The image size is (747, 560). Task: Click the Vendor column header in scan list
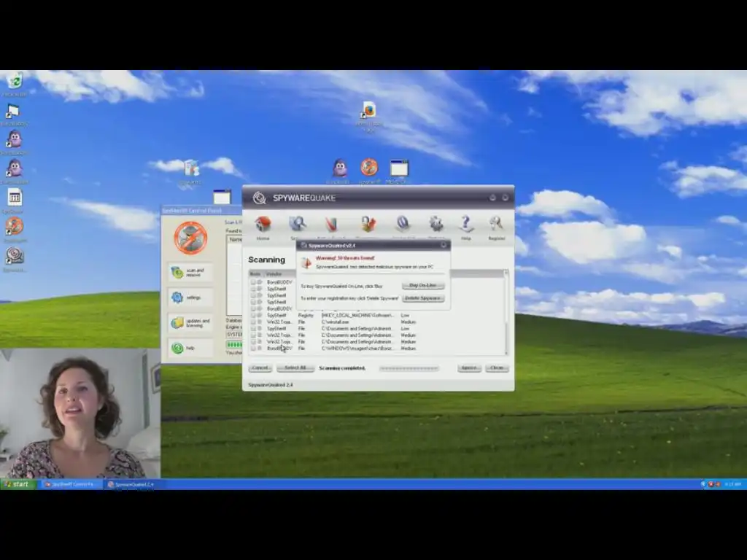click(x=274, y=274)
